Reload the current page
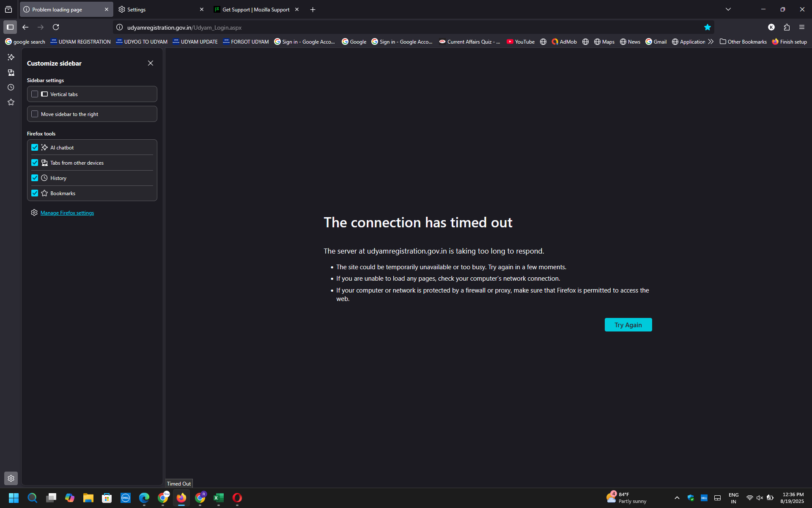Image resolution: width=812 pixels, height=508 pixels. coord(56,28)
